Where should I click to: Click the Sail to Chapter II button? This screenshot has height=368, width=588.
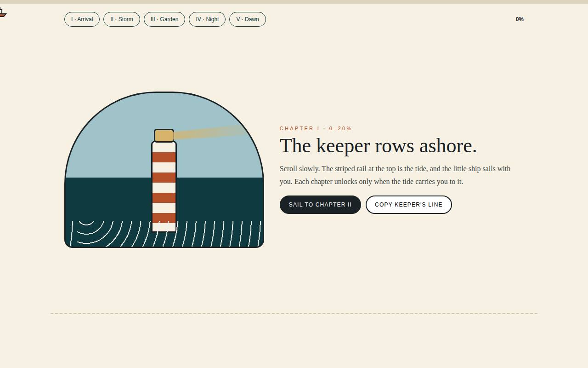pyautogui.click(x=320, y=205)
